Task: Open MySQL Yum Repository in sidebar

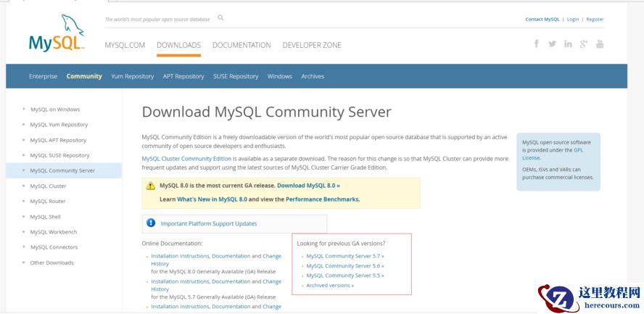Action: (59, 125)
